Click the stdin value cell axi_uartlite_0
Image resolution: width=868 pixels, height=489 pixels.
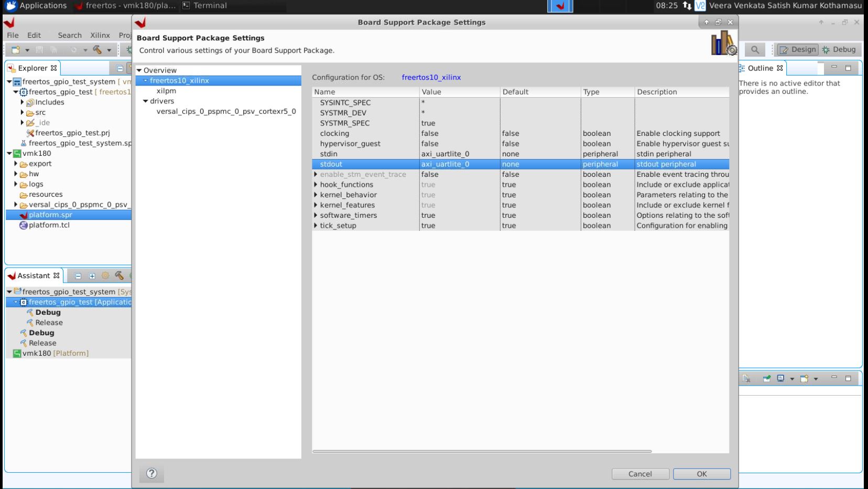(x=445, y=154)
